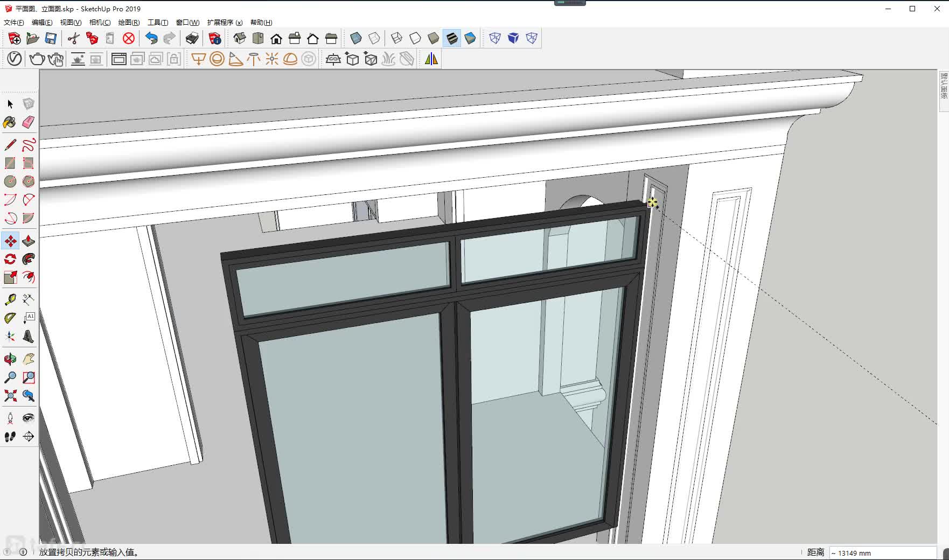This screenshot has height=560, width=949.
Task: Select the Section Plane tool
Action: pyautogui.click(x=29, y=437)
